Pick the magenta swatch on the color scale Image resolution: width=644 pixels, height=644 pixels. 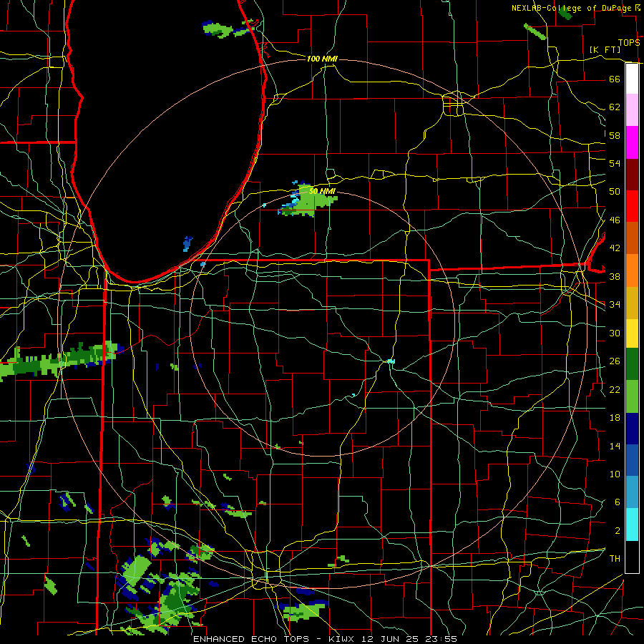click(632, 142)
